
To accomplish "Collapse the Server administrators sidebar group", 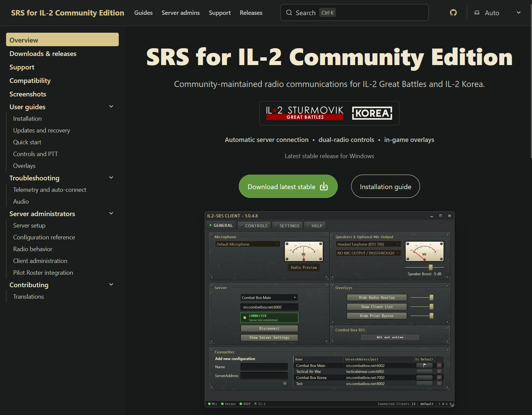I will [111, 213].
